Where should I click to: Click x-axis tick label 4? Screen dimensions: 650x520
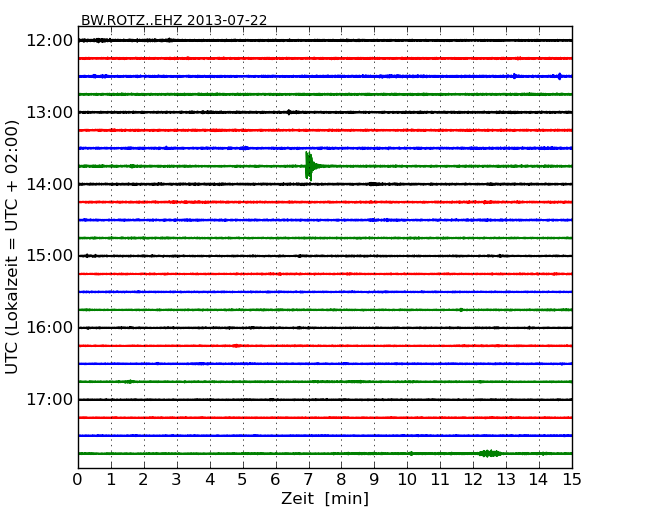[210, 480]
